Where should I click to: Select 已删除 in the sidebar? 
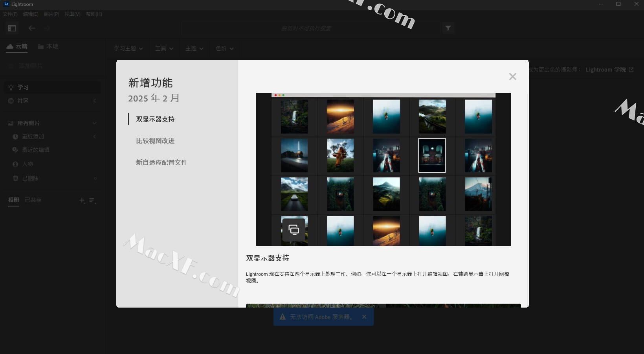[x=30, y=178]
